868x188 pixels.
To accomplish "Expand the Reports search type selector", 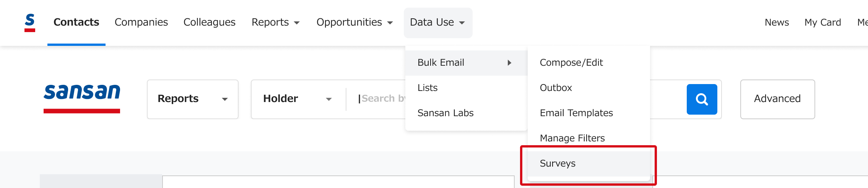I will tap(193, 99).
